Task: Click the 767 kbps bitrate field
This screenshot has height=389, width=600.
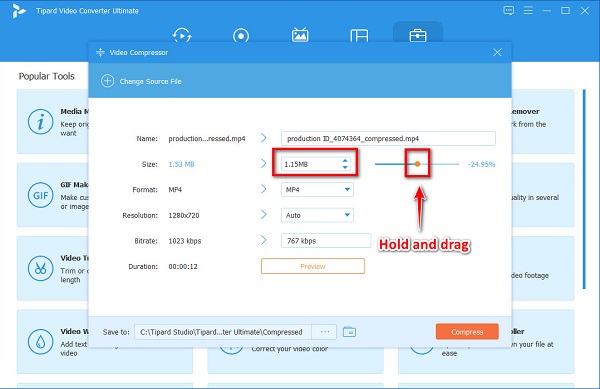Action: (x=326, y=241)
